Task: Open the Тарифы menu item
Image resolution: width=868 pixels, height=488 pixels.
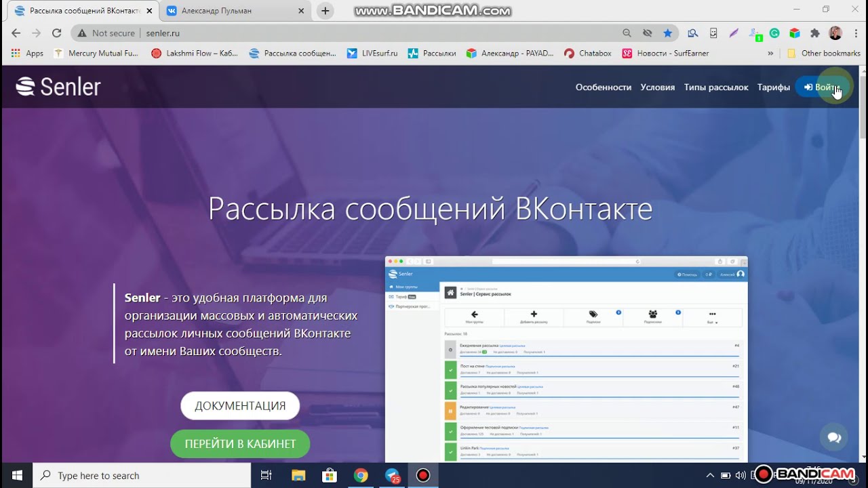Action: (774, 87)
